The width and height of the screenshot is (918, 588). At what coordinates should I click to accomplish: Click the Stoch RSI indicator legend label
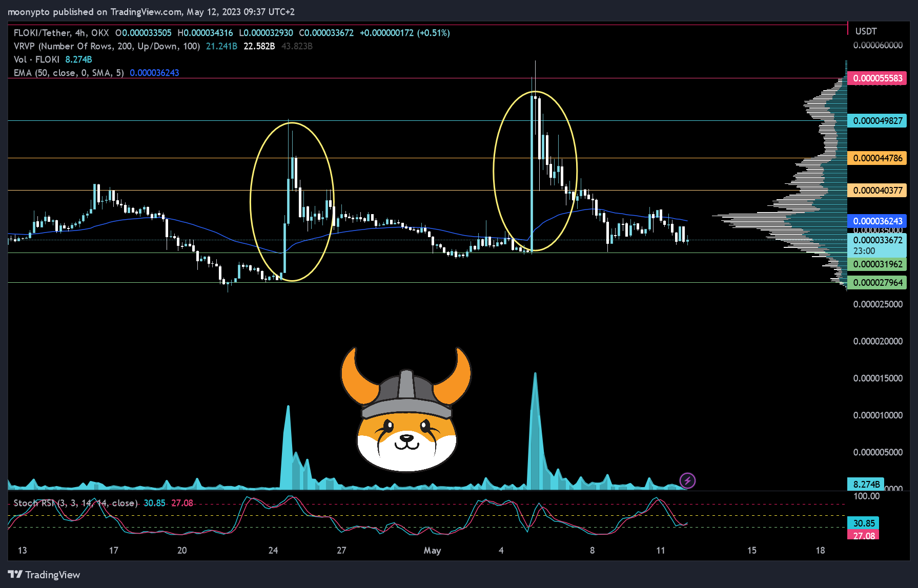click(76, 503)
